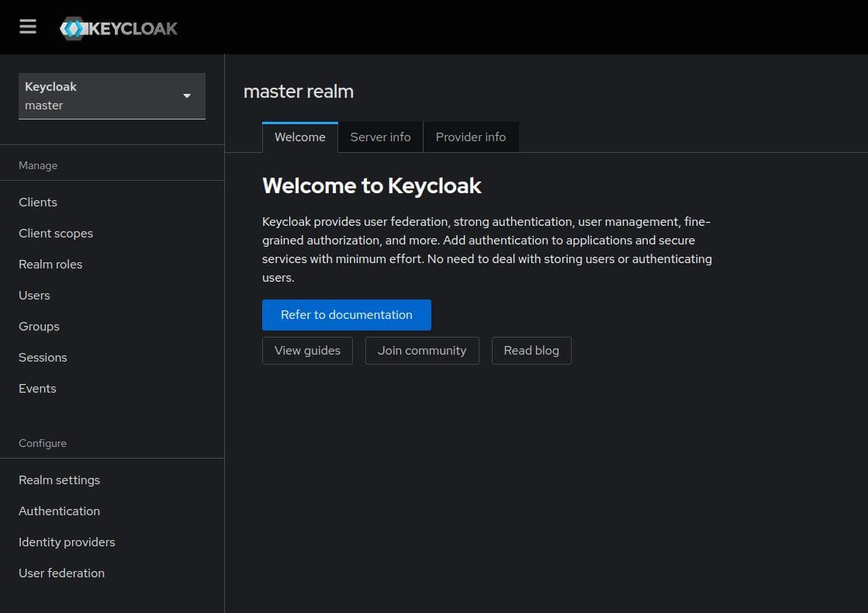Open Realm settings

(59, 480)
